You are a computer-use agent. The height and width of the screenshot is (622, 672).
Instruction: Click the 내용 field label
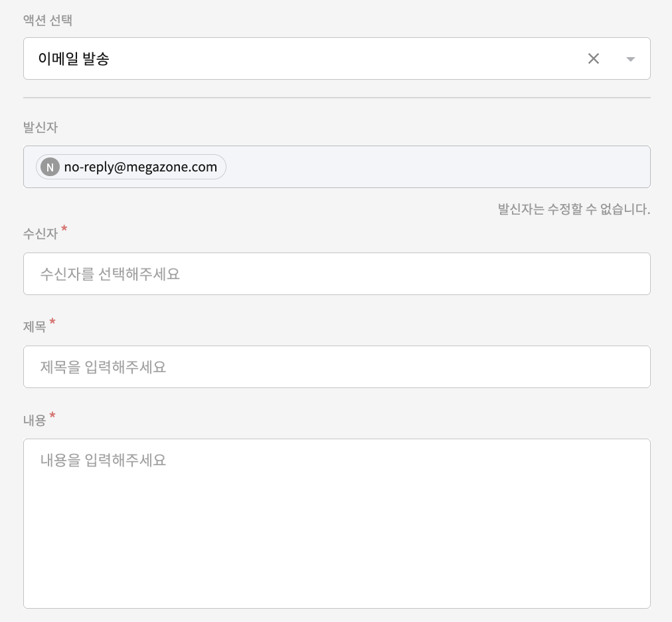tap(35, 420)
